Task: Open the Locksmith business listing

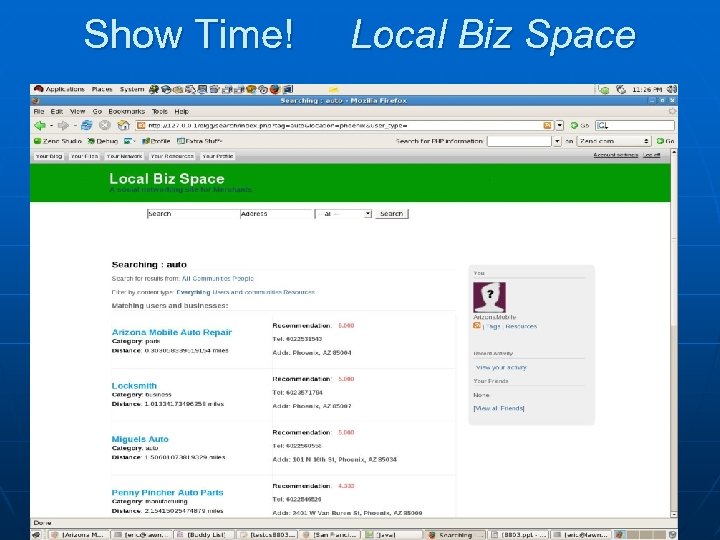Action: coord(134,386)
